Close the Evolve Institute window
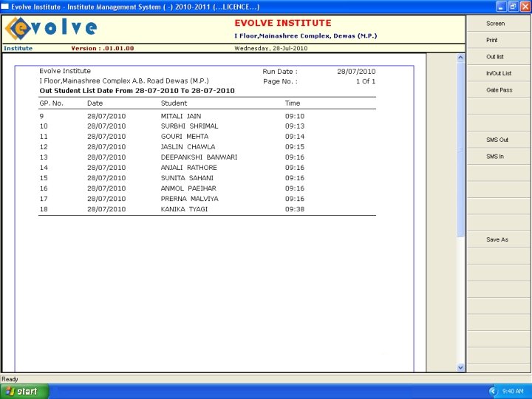 pos(525,7)
